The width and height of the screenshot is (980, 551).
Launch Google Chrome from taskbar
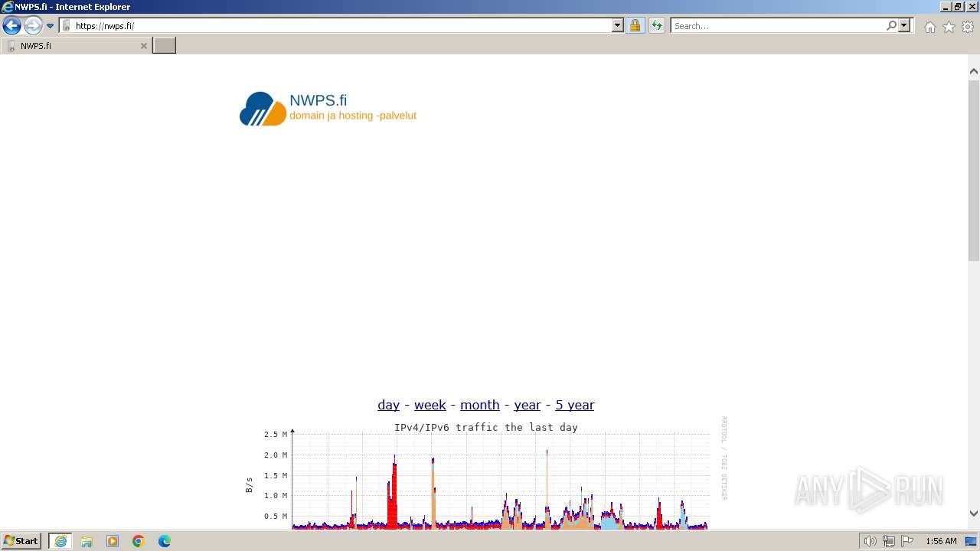(139, 541)
